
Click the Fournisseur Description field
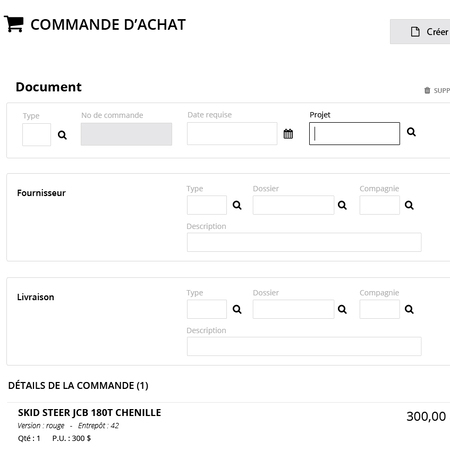click(304, 242)
